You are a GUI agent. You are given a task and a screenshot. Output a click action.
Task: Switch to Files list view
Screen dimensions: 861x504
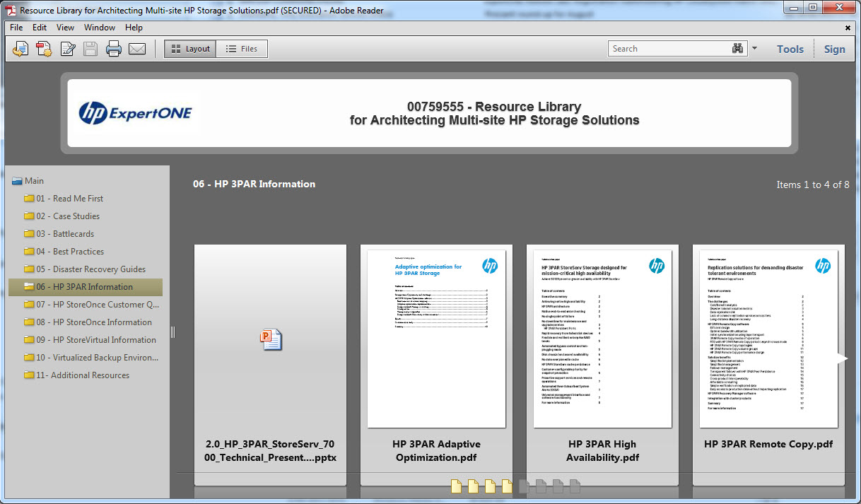point(242,49)
